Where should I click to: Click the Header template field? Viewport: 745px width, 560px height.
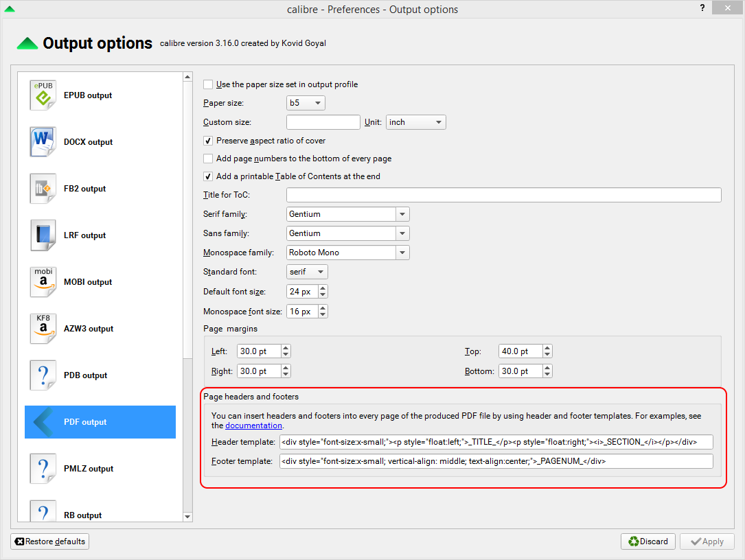pyautogui.click(x=496, y=442)
